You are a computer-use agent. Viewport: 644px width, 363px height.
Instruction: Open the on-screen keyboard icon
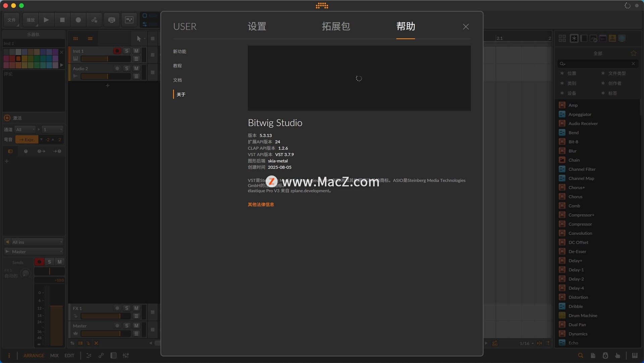click(x=635, y=355)
